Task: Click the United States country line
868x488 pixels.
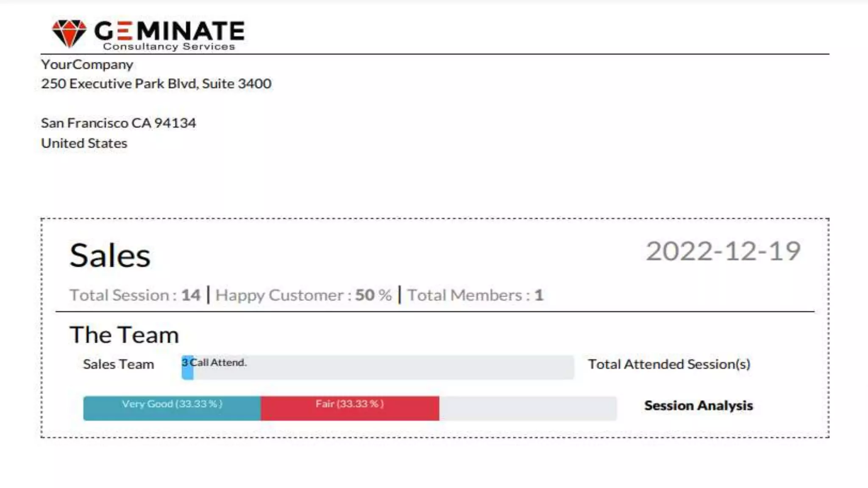Action: pos(84,143)
